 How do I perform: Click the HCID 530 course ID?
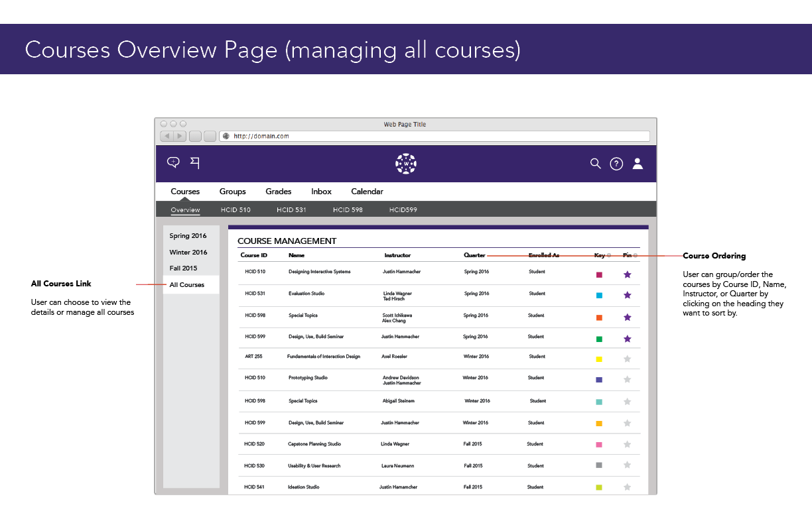tap(254, 466)
